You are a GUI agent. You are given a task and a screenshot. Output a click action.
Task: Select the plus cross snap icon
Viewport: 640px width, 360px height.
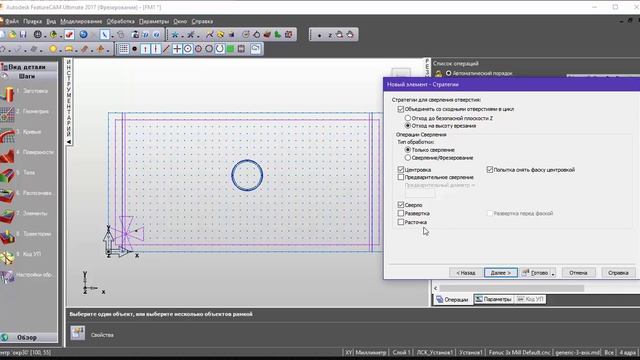177,49
